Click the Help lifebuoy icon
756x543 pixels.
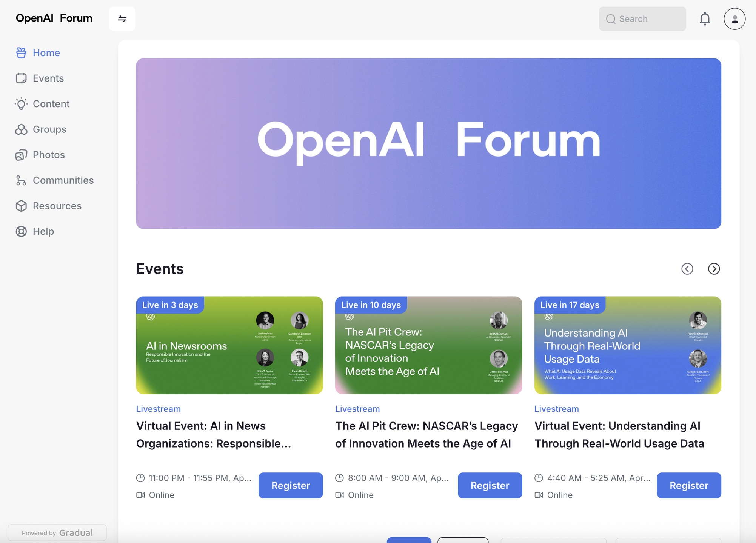(21, 231)
